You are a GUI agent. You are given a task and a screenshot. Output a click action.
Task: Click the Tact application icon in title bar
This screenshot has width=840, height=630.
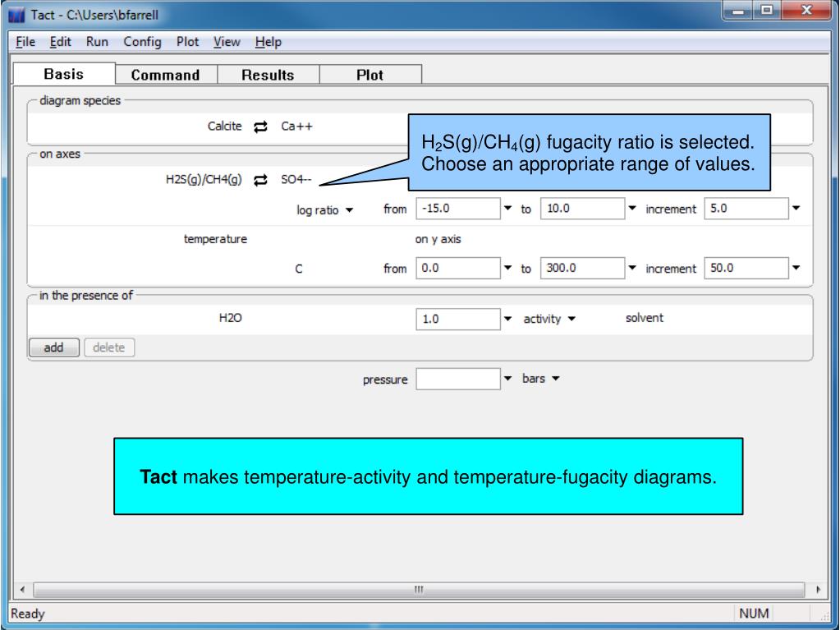point(16,15)
